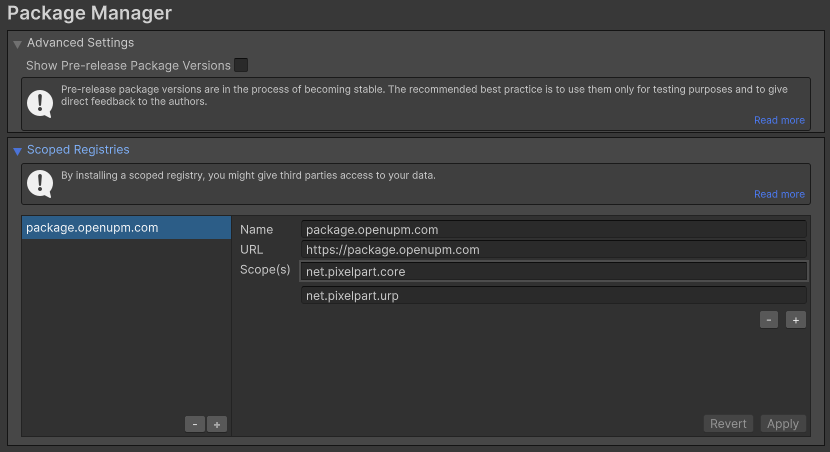The height and width of the screenshot is (452, 830).
Task: Collapse the Scoped Registries foldout arrow
Action: point(17,151)
